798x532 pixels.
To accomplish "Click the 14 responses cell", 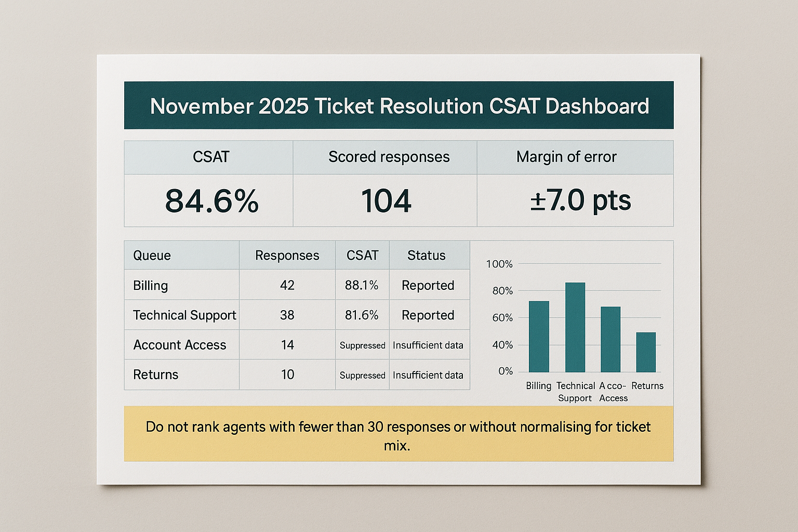I will [287, 345].
